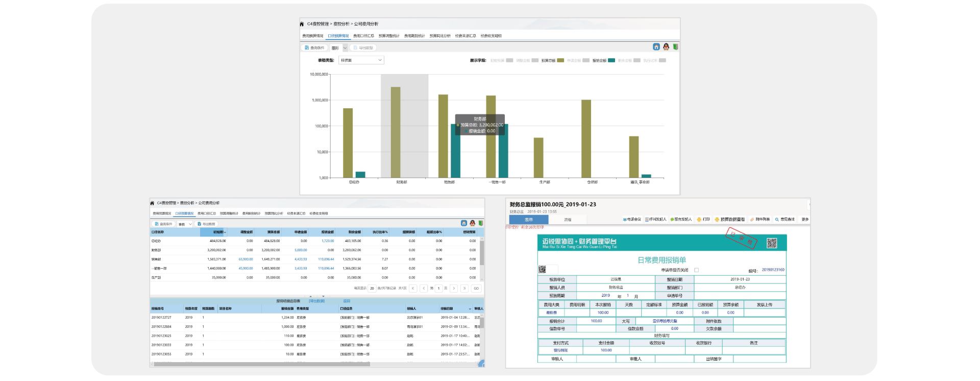Click 导出数据 button in table panel
The width and height of the screenshot is (980, 381).
tap(206, 224)
